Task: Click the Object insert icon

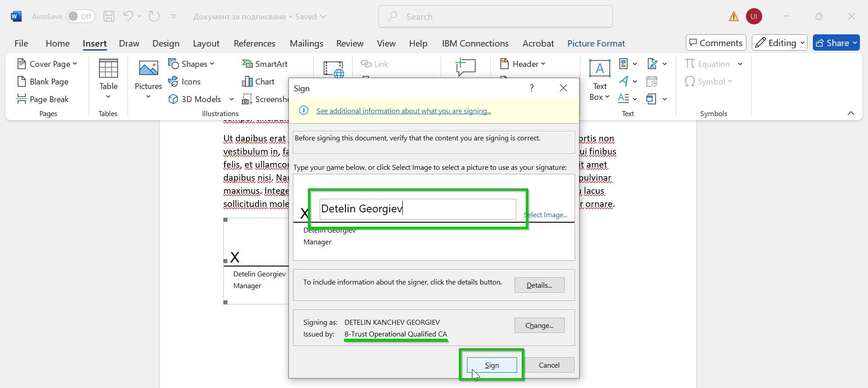Action: 651,98
